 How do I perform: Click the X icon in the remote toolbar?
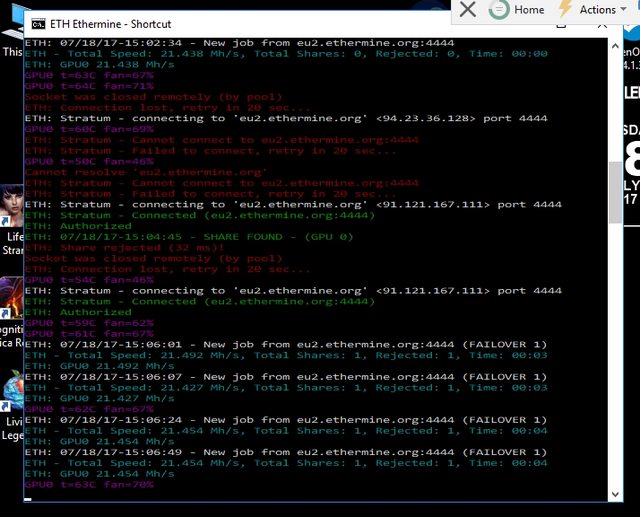tap(468, 9)
